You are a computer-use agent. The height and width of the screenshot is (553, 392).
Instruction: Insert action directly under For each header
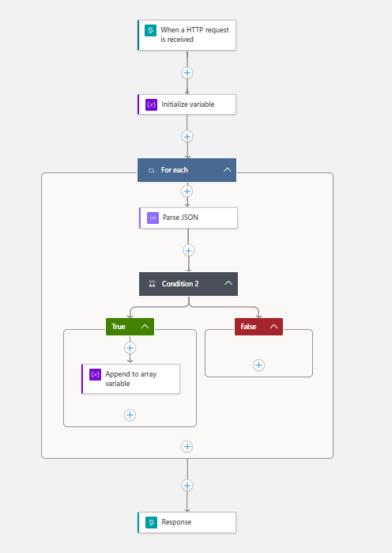point(187,191)
